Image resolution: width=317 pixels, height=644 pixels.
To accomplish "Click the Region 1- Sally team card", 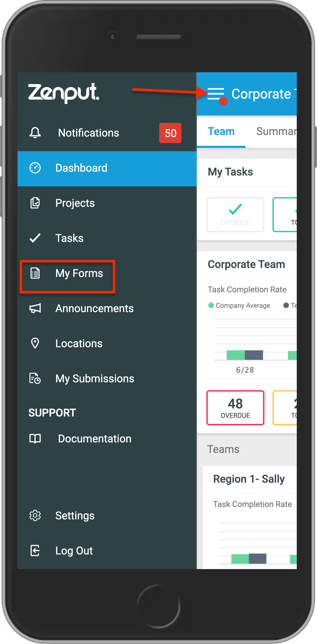I will point(249,517).
